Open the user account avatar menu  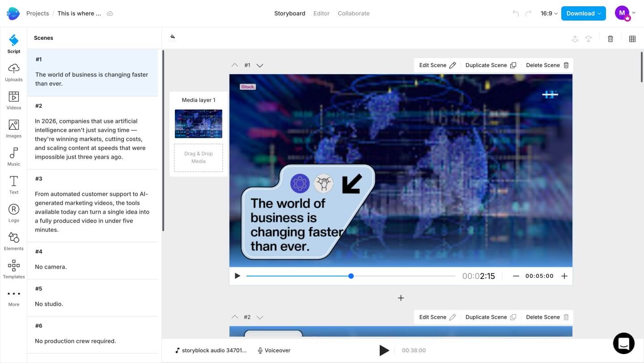pos(625,13)
